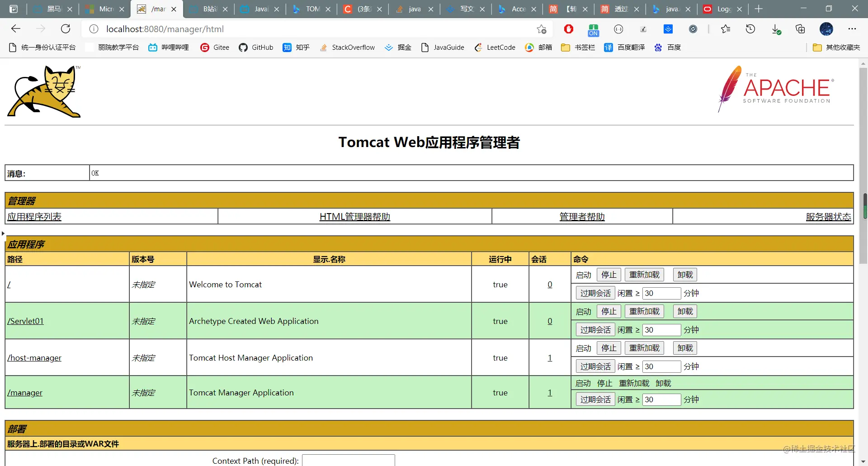Focus the Context Path input field
868x466 pixels.
pyautogui.click(x=349, y=460)
